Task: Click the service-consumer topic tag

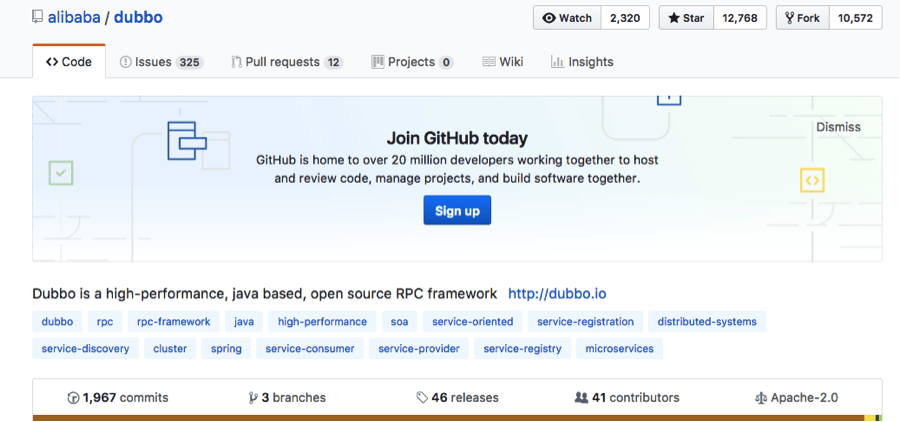Action: 310,349
